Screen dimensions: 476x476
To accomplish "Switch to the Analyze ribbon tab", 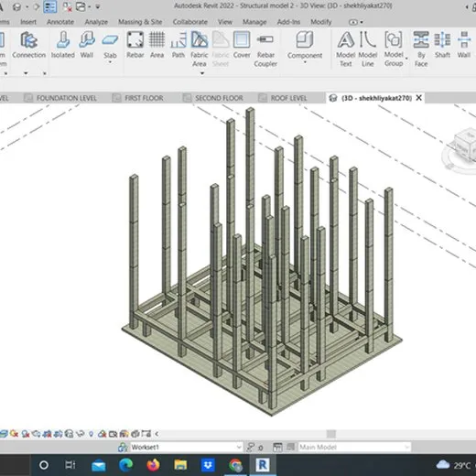I will (x=96, y=22).
